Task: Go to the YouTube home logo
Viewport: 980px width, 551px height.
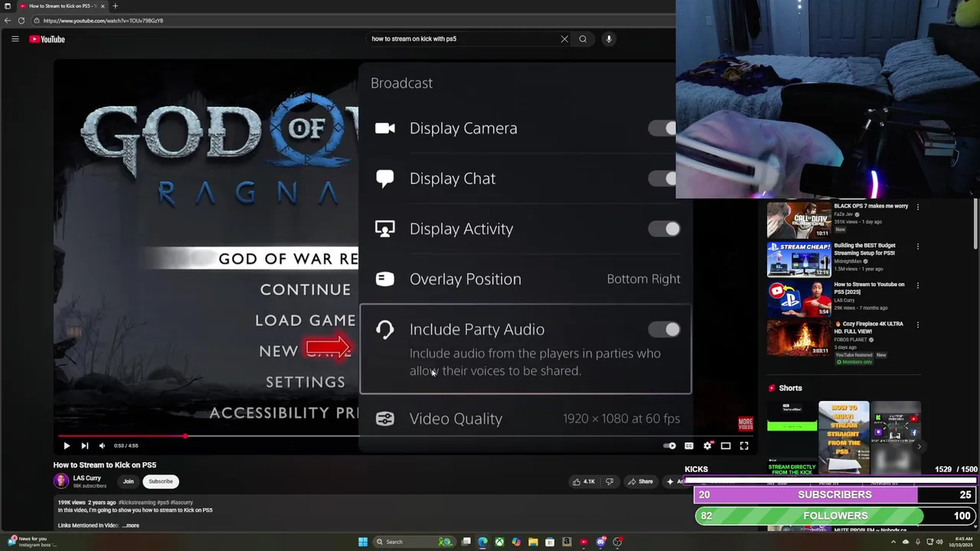Action: (47, 39)
